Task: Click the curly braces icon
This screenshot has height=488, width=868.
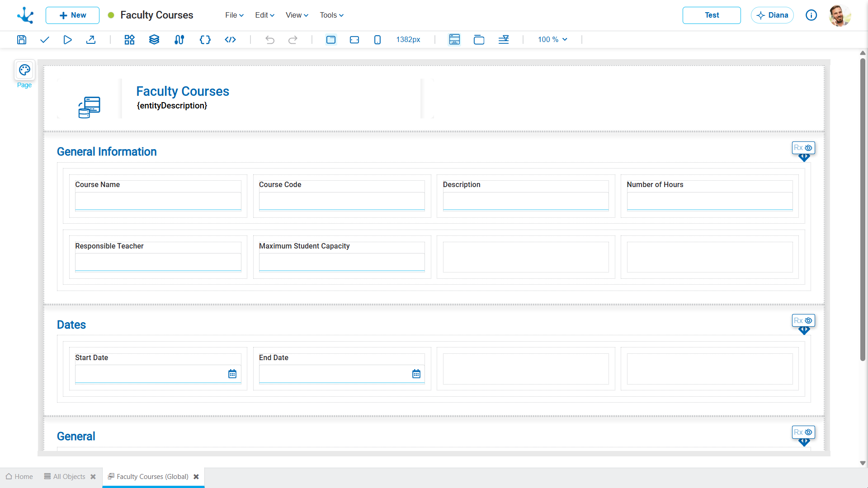Action: tap(205, 40)
